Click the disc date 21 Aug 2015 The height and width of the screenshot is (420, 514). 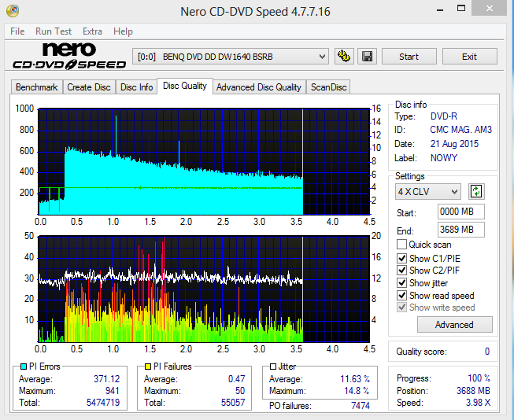pos(454,143)
